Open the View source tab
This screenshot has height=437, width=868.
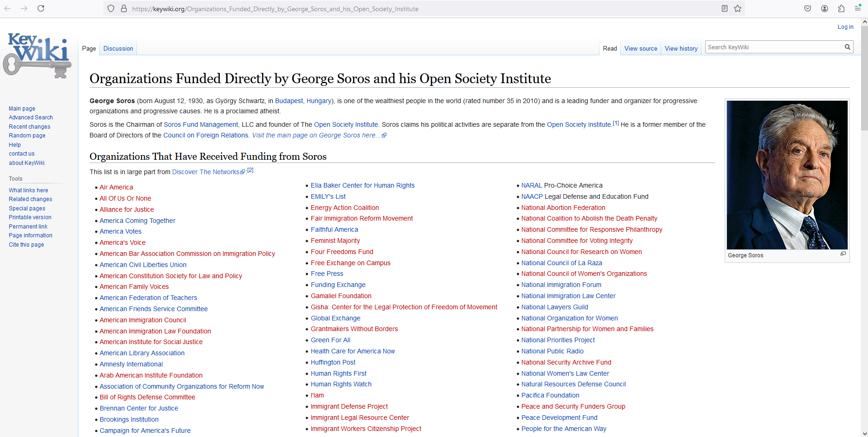(x=641, y=48)
